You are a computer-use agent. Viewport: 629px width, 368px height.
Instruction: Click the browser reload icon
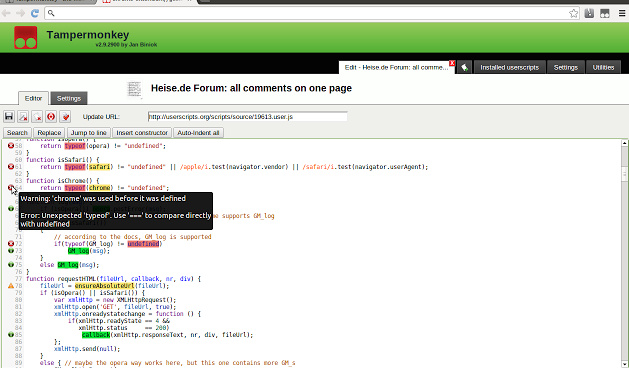click(34, 13)
